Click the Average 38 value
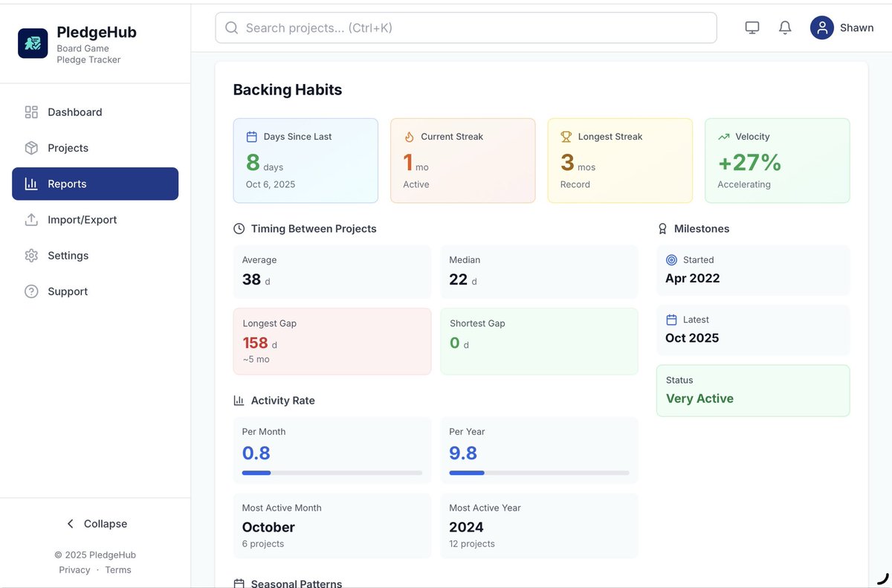The image size is (892, 588). (x=251, y=280)
